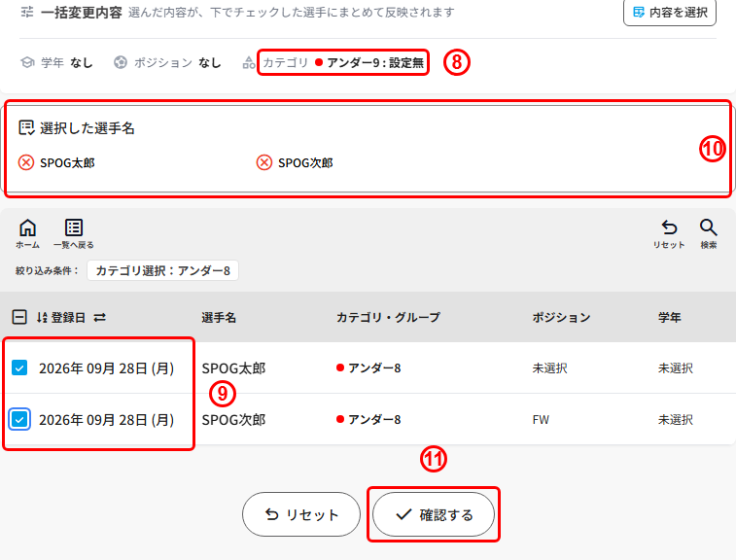This screenshot has height=560, width=736.
Task: Click the checklist icon beside 選択した選手名
Action: 26,127
